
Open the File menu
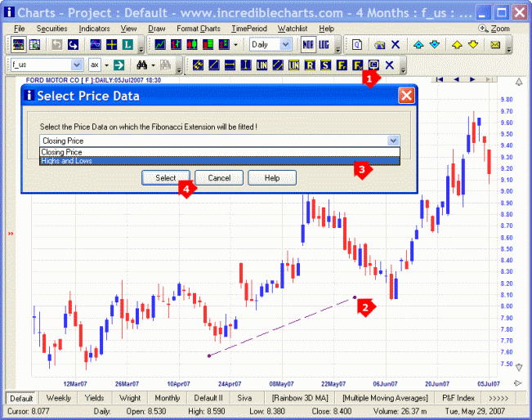pyautogui.click(x=20, y=29)
